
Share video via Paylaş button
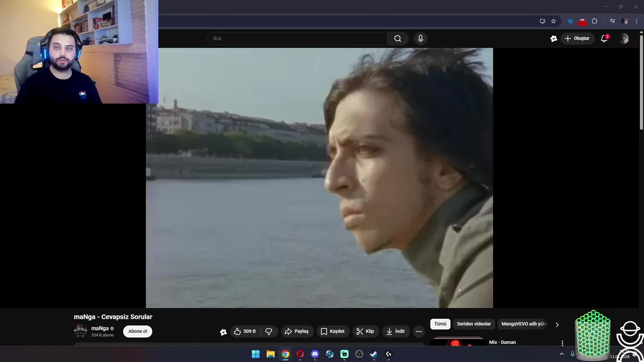[296, 331]
